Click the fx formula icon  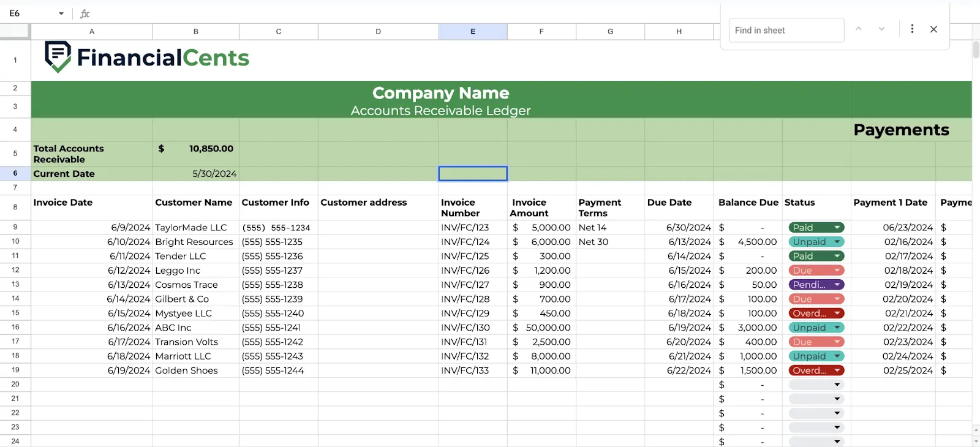pos(85,13)
